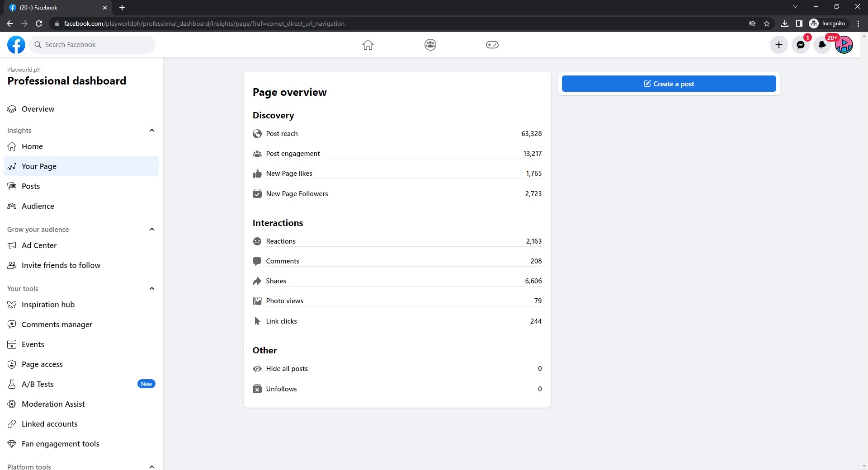868x470 pixels.
Task: Collapse the Platform tools section
Action: 152,466
